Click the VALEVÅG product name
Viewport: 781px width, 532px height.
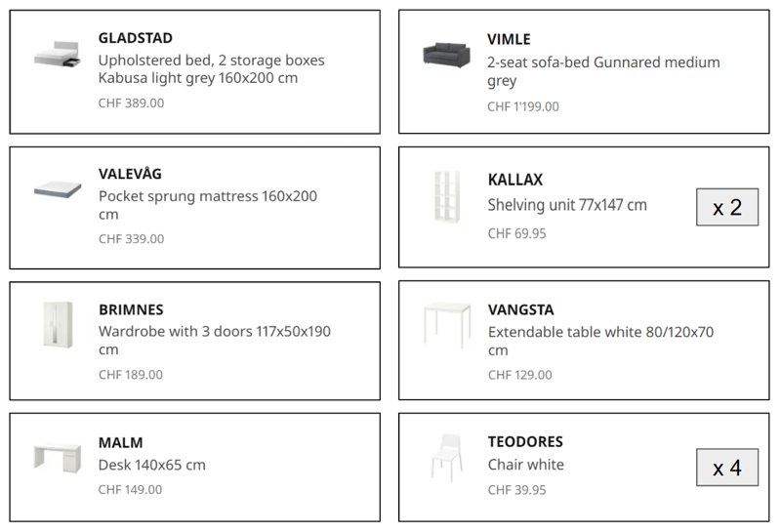(x=130, y=174)
